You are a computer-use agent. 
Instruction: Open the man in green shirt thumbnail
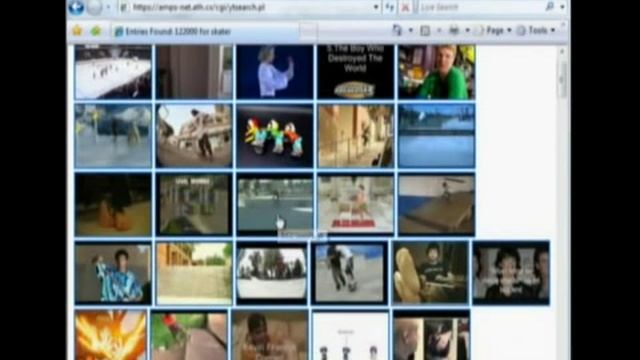pos(436,71)
